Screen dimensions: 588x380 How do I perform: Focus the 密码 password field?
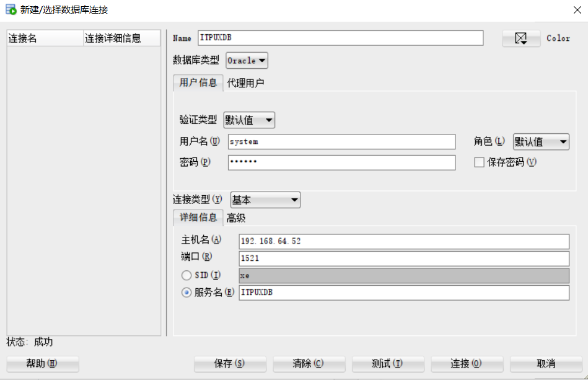click(341, 162)
